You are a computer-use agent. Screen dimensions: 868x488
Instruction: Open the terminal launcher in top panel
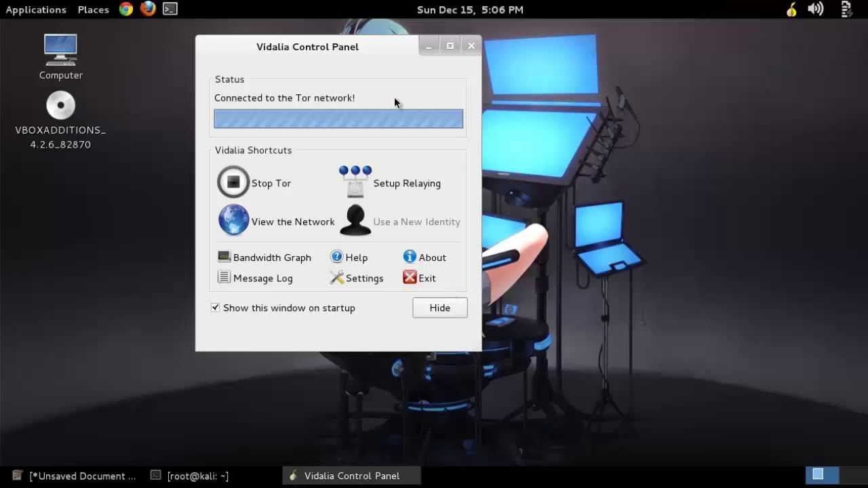(170, 9)
